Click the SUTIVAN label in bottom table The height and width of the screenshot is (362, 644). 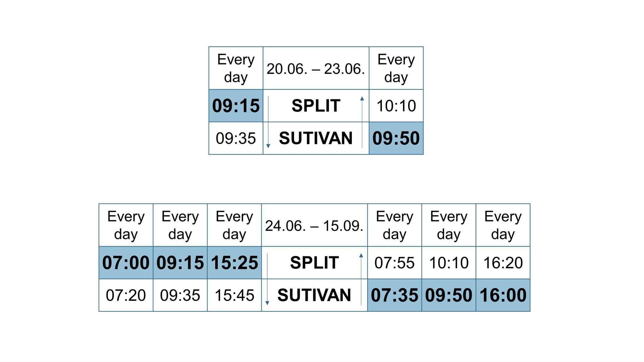314,295
